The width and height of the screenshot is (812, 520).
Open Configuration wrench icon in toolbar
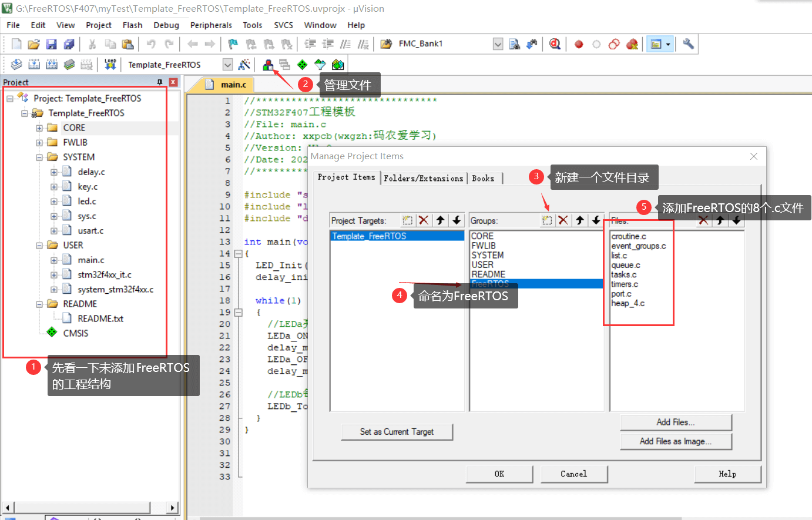(x=688, y=44)
